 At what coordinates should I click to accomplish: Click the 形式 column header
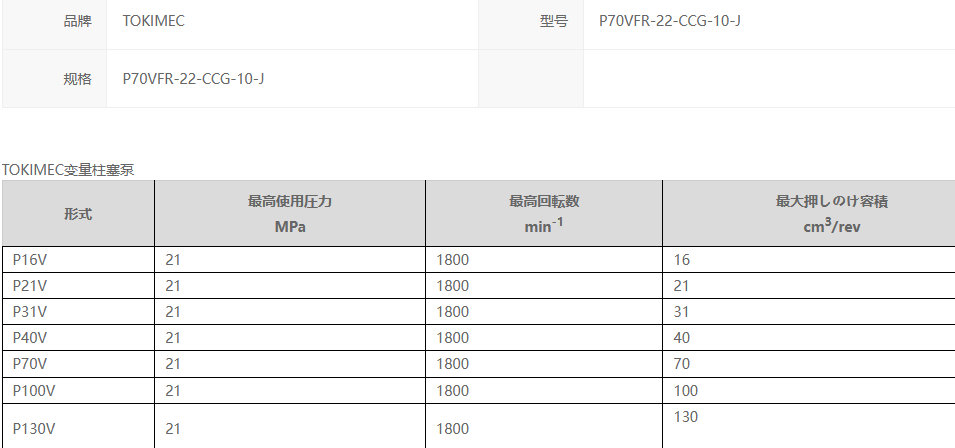(x=78, y=213)
